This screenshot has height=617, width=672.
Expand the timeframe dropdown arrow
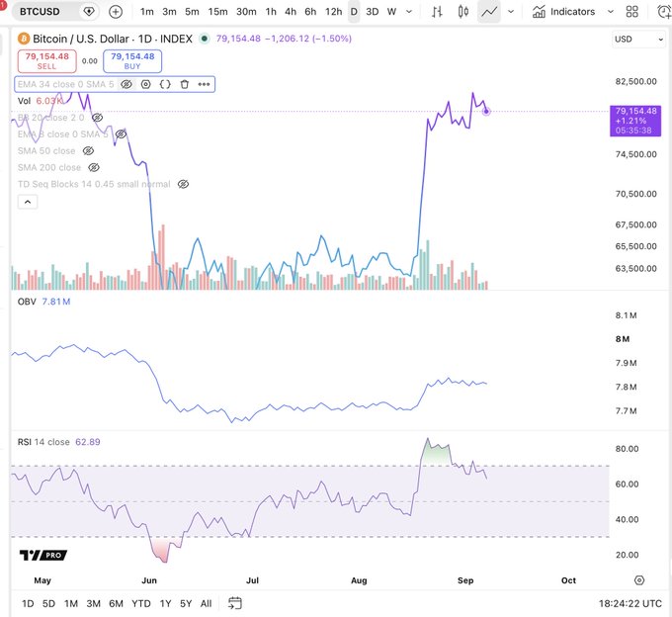409,12
